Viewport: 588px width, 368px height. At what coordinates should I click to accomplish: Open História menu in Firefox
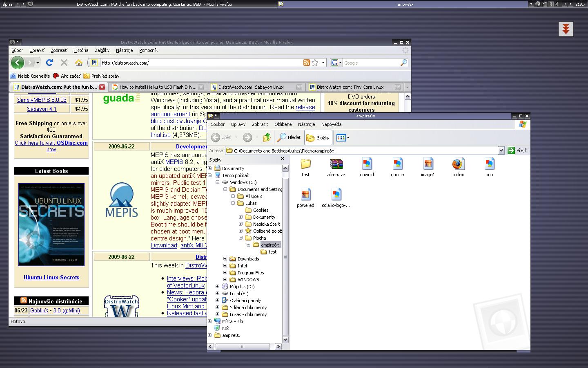(x=81, y=50)
